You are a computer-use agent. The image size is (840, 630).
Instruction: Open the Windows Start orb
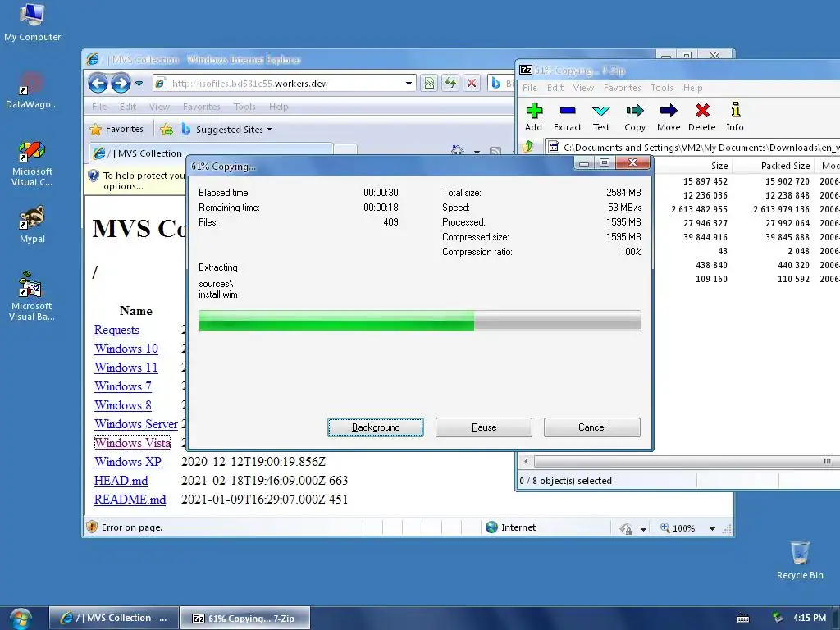21,619
